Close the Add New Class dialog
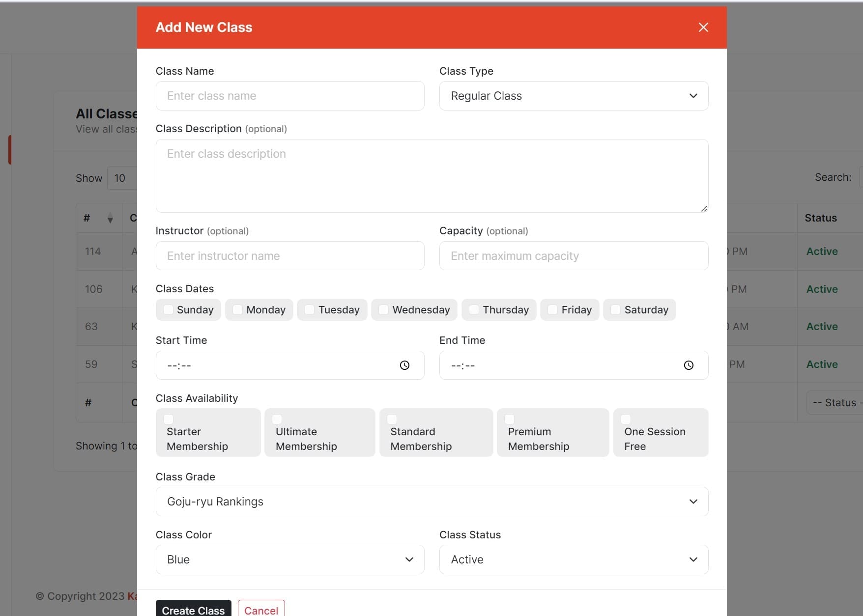The height and width of the screenshot is (616, 863). [703, 28]
